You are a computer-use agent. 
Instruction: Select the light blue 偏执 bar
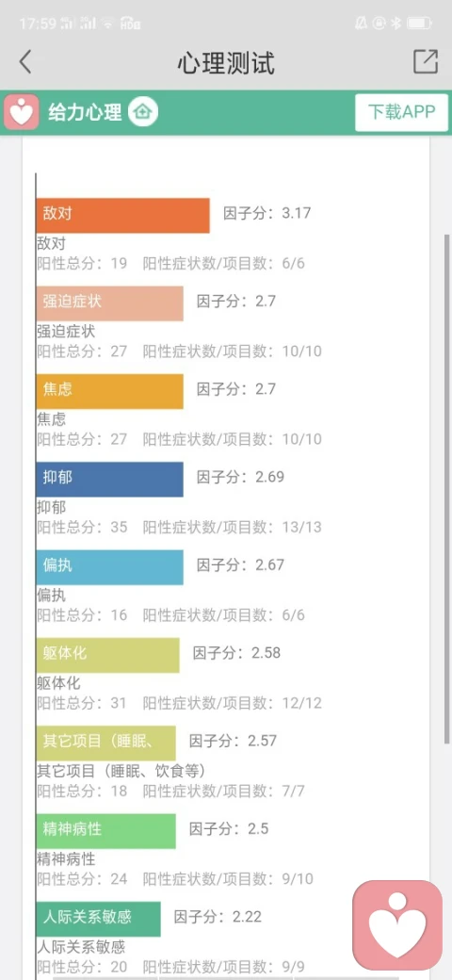point(110,567)
